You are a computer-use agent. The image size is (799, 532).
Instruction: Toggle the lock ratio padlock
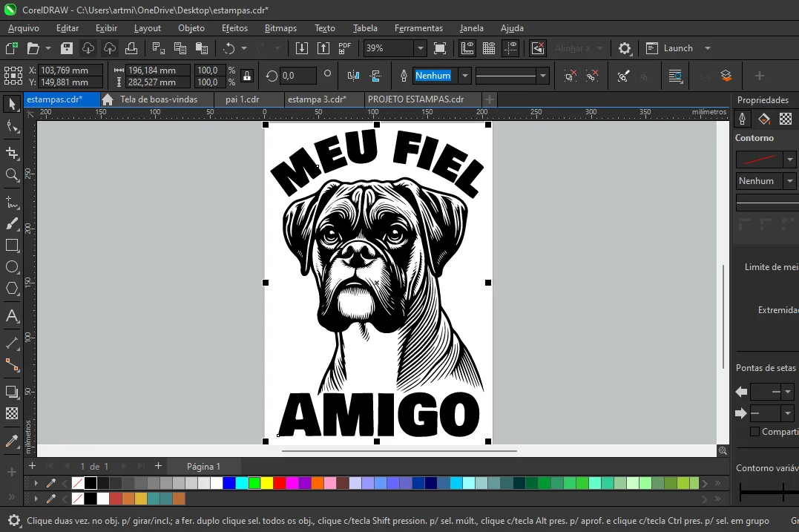point(246,76)
